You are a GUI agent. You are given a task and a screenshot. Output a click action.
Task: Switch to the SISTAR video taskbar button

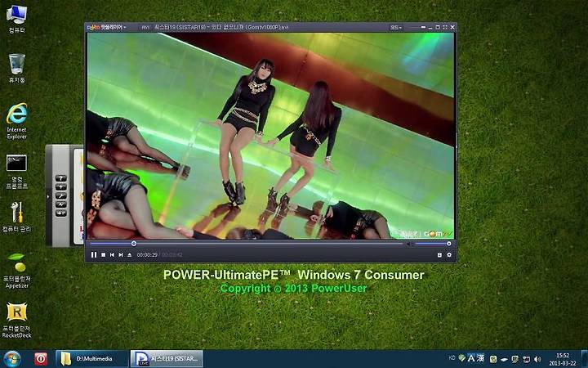pyautogui.click(x=167, y=359)
